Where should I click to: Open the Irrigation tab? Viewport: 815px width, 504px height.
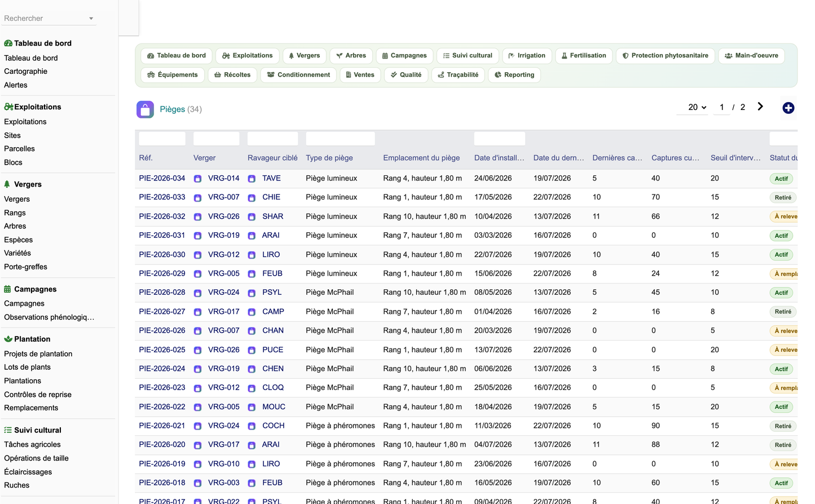point(527,56)
